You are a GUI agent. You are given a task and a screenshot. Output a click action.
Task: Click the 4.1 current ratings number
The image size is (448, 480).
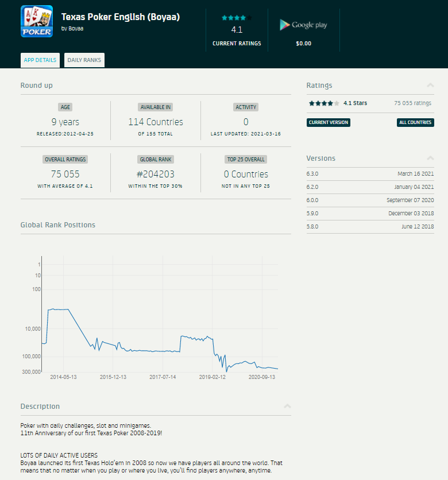(x=237, y=30)
